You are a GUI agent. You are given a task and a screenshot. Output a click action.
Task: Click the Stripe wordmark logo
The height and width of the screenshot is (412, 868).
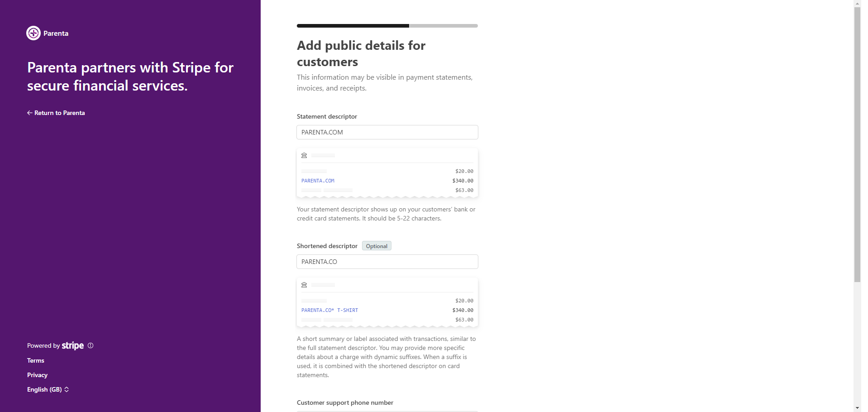[73, 345]
